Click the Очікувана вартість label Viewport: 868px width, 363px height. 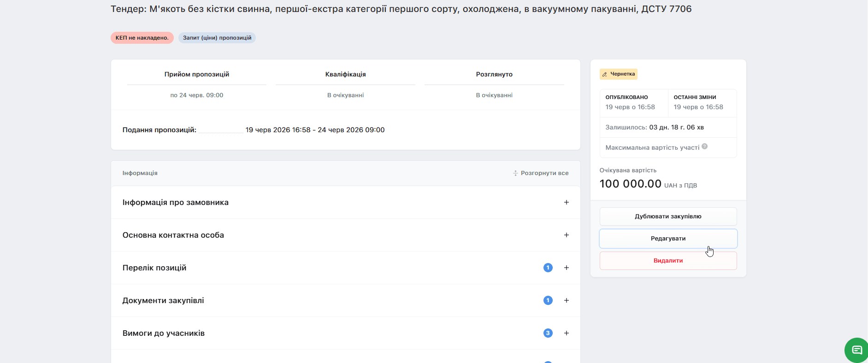point(628,170)
